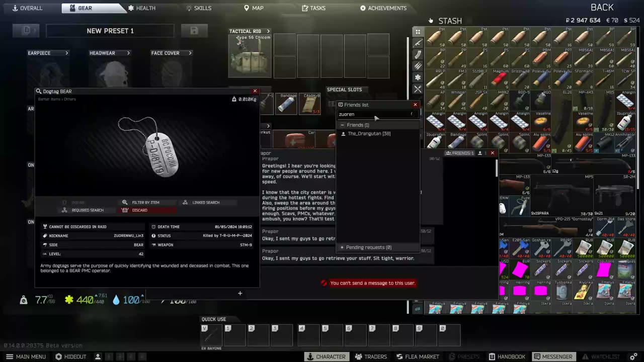This screenshot has height=362, width=644.
Task: Open the Achievements tab
Action: [x=383, y=8]
